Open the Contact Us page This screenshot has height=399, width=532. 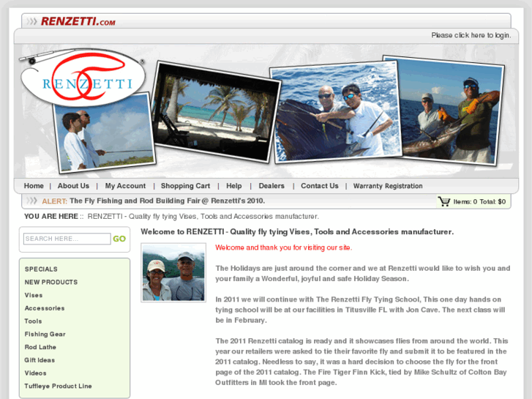320,186
